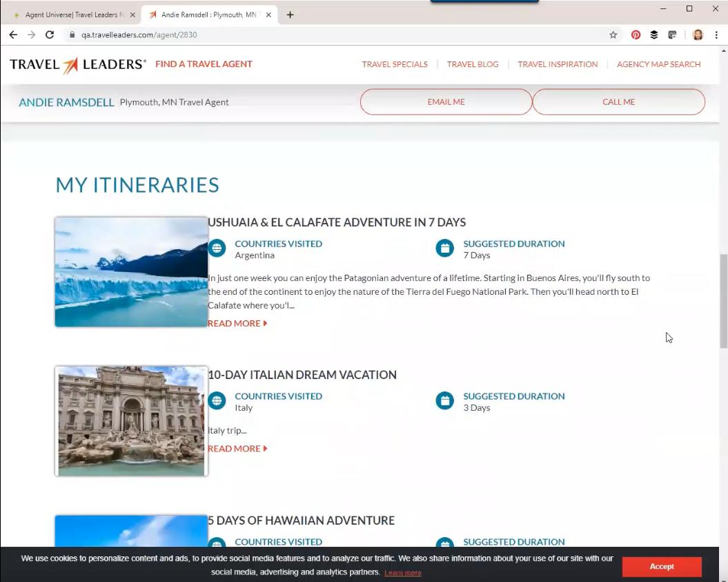Close the Agent Universe tab
The height and width of the screenshot is (582, 728).
(132, 15)
